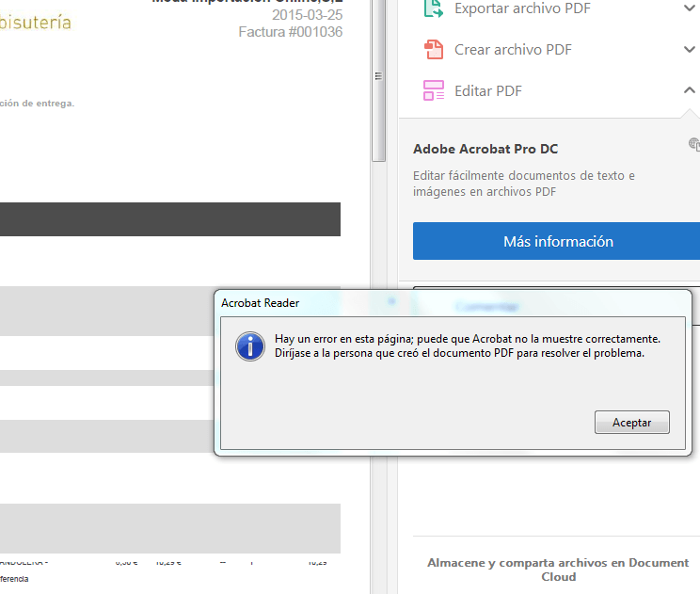
Task: Collapse the Editar PDF chevron
Action: [690, 90]
